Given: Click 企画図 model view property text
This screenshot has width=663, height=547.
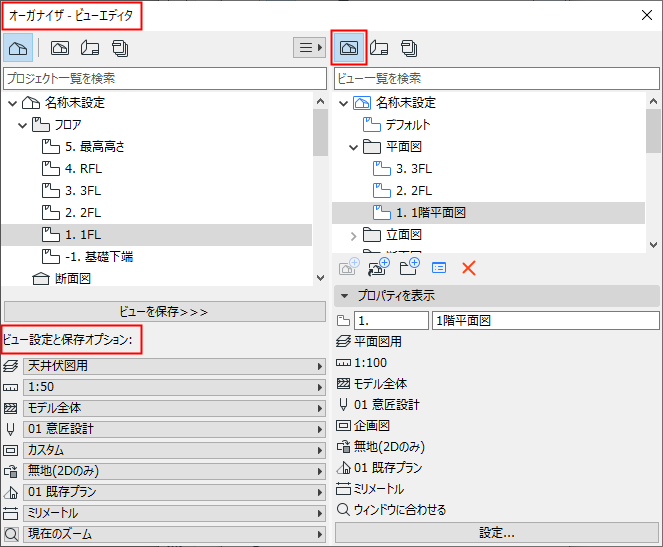Looking at the screenshot, I should 372,426.
